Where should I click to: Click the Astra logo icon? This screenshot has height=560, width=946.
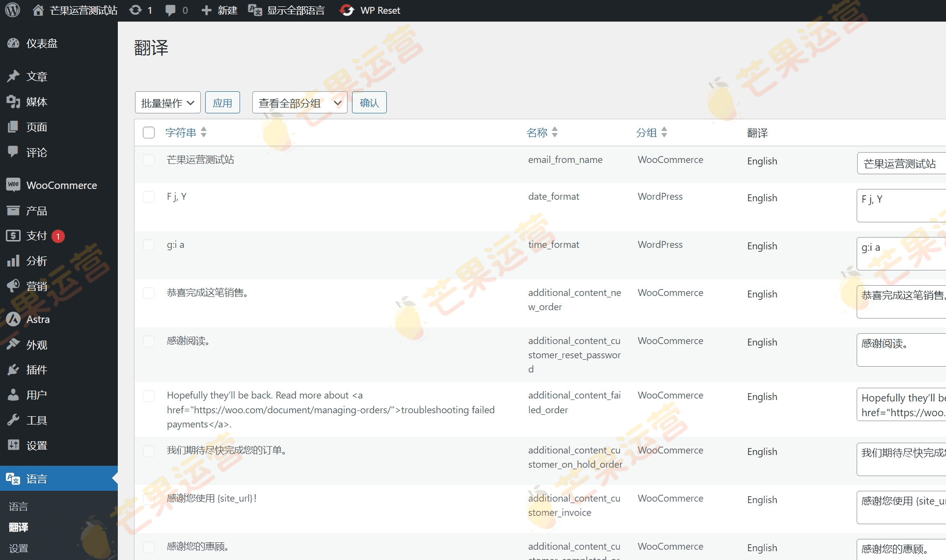point(13,319)
